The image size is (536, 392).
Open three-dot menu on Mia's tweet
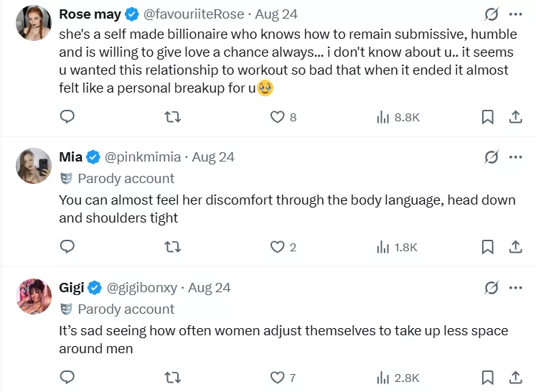coord(516,157)
